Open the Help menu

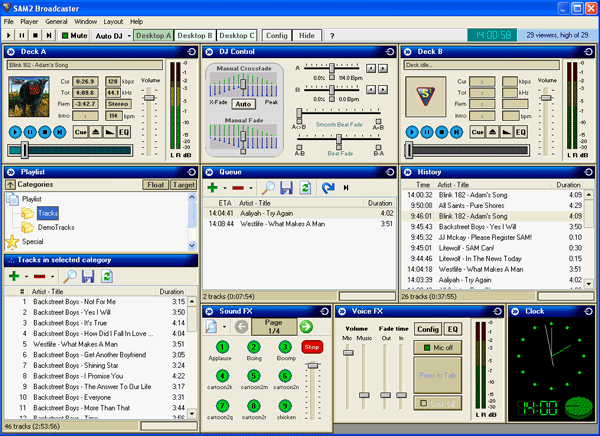(136, 21)
